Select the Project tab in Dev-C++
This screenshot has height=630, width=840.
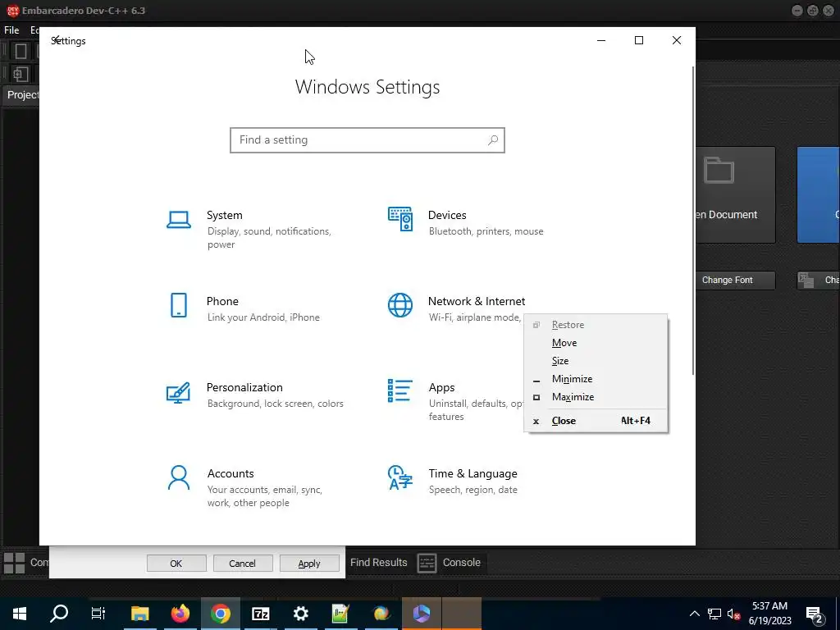pyautogui.click(x=21, y=95)
